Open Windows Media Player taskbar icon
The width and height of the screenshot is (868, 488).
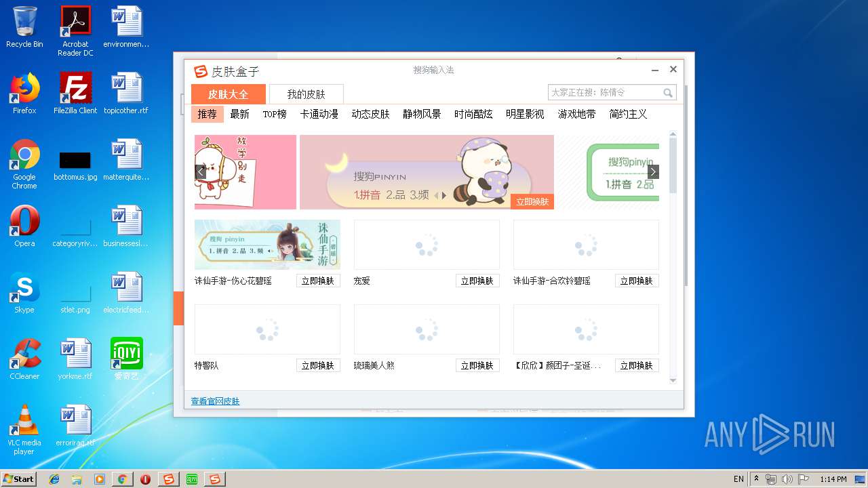coord(100,479)
